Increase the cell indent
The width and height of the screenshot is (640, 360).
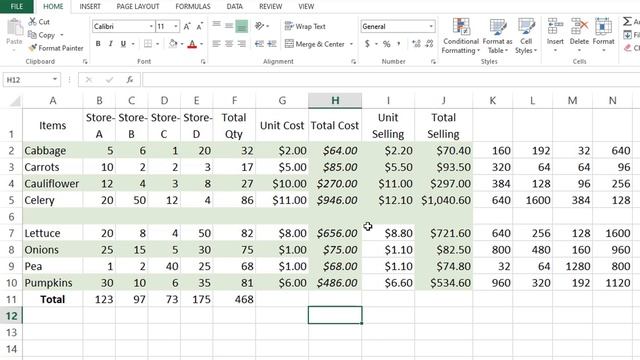point(272,44)
